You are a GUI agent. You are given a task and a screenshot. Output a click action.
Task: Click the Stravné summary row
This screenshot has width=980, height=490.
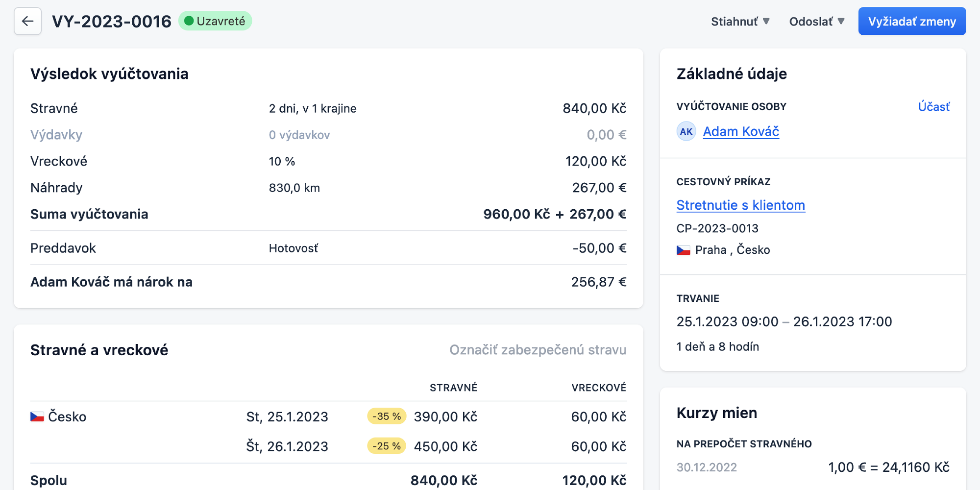(x=328, y=108)
